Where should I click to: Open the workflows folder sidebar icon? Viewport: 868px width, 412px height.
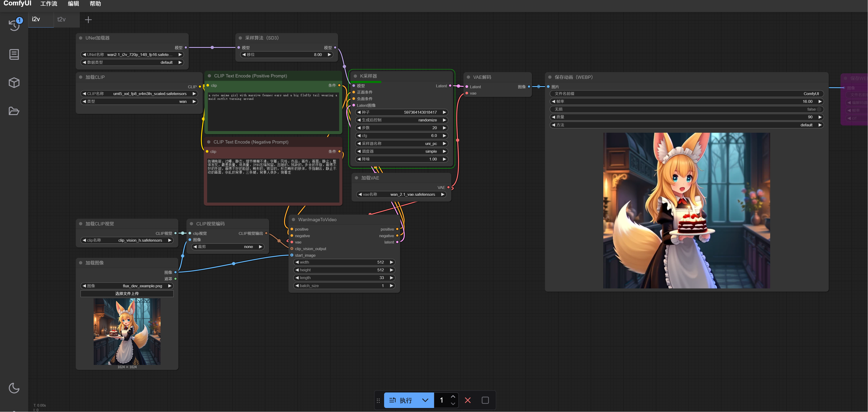pyautogui.click(x=14, y=111)
